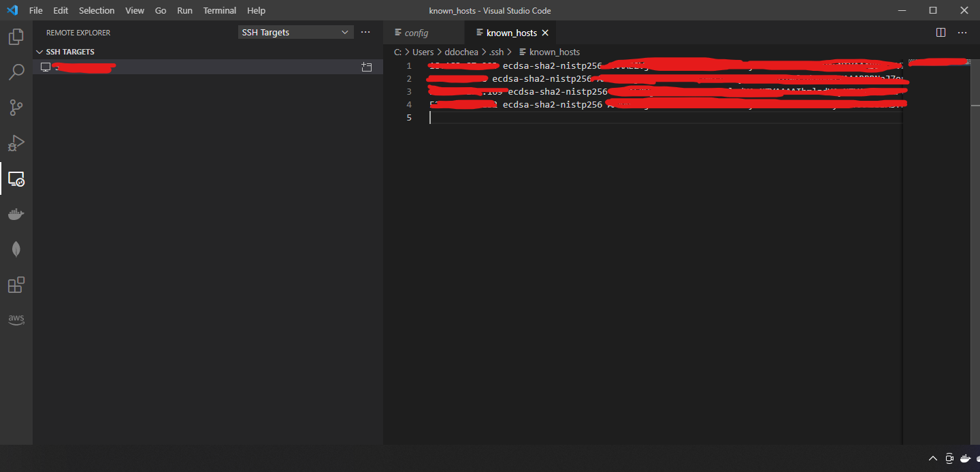The image size is (980, 472).
Task: Switch to the config tab
Action: coord(424,33)
